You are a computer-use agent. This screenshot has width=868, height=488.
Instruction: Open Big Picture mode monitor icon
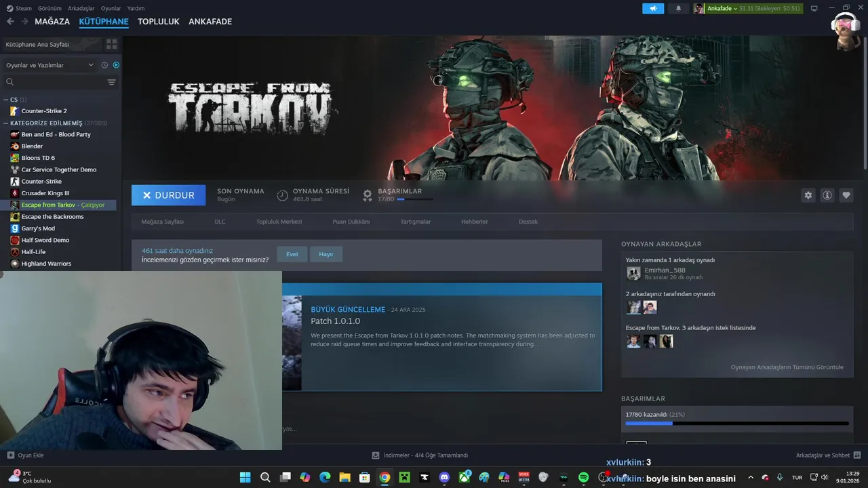814,8
